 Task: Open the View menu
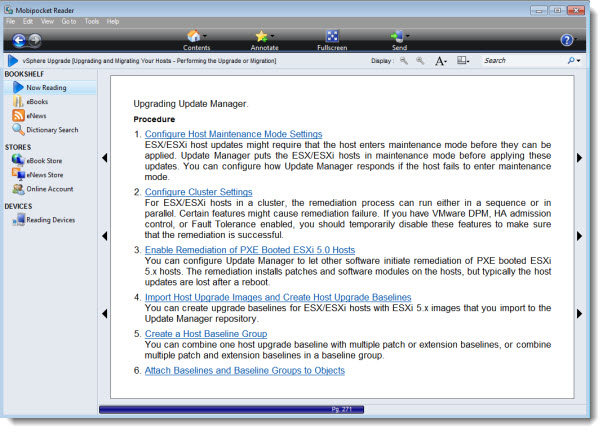pyautogui.click(x=47, y=22)
